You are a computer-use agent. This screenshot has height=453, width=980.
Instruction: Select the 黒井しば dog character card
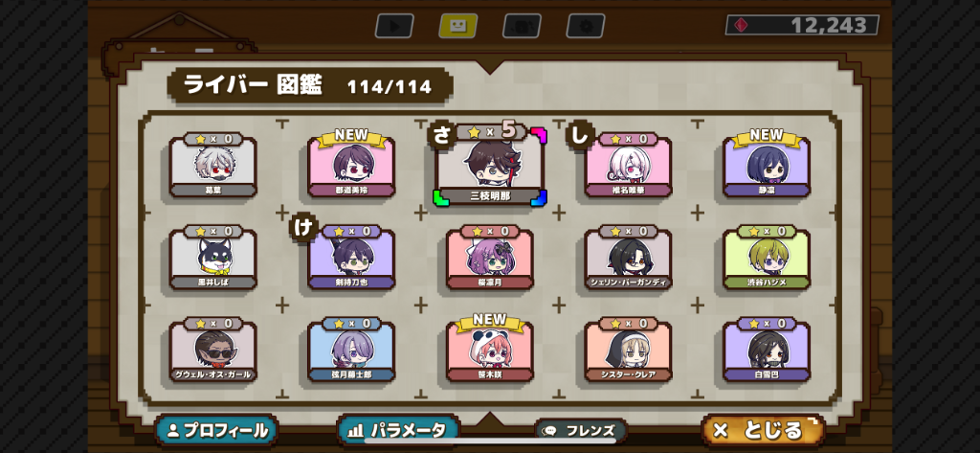(213, 258)
